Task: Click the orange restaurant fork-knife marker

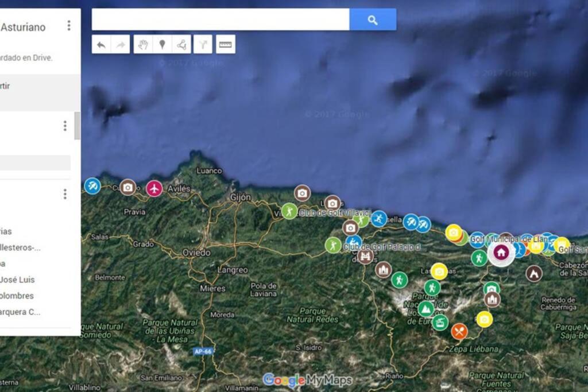Action: point(459,331)
